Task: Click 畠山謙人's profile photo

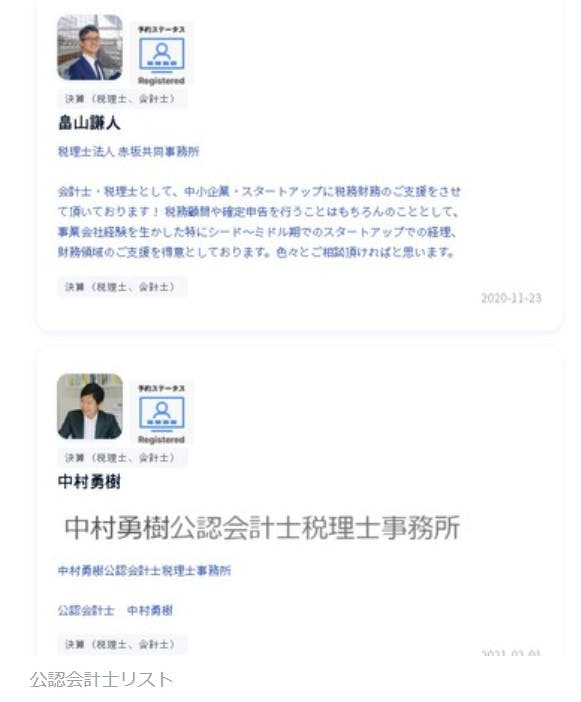Action: coord(90,47)
